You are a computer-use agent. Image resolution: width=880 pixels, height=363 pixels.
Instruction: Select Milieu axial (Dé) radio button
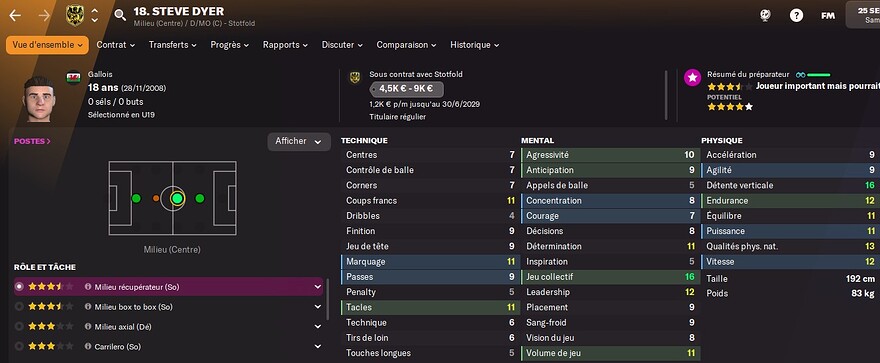pyautogui.click(x=19, y=327)
